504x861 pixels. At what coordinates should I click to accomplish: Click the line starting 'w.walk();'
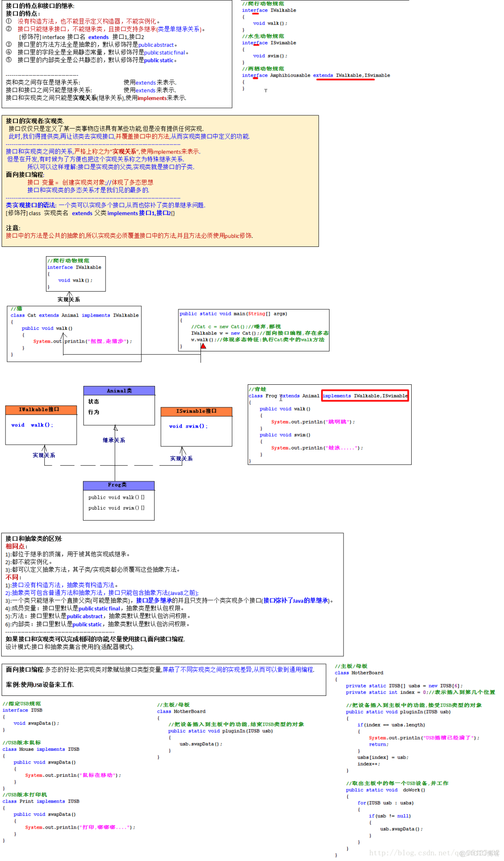258,340
